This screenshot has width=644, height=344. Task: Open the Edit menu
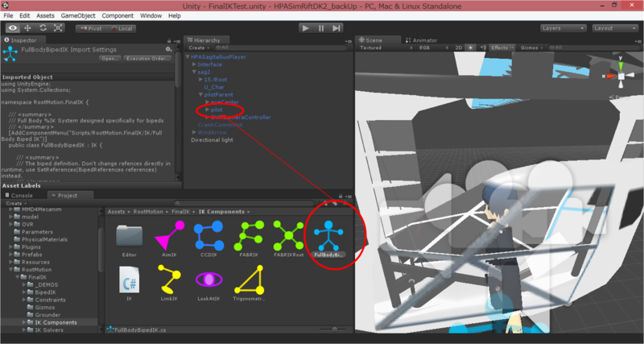(x=25, y=15)
